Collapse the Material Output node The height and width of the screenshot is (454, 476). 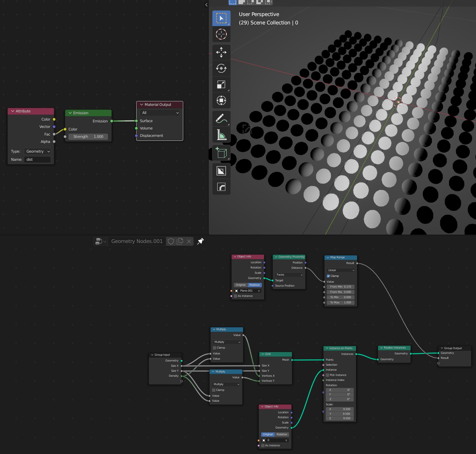[x=142, y=105]
